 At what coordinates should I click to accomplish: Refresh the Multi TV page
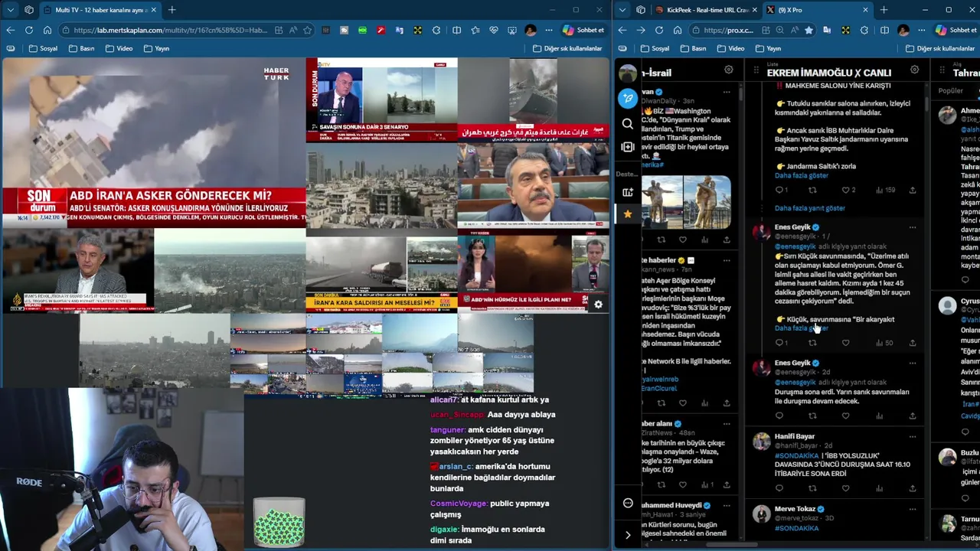click(x=28, y=30)
